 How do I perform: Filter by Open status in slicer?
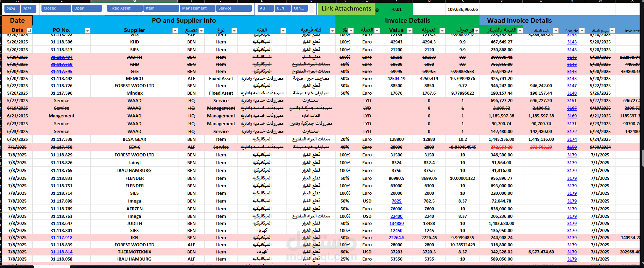tap(87, 8)
